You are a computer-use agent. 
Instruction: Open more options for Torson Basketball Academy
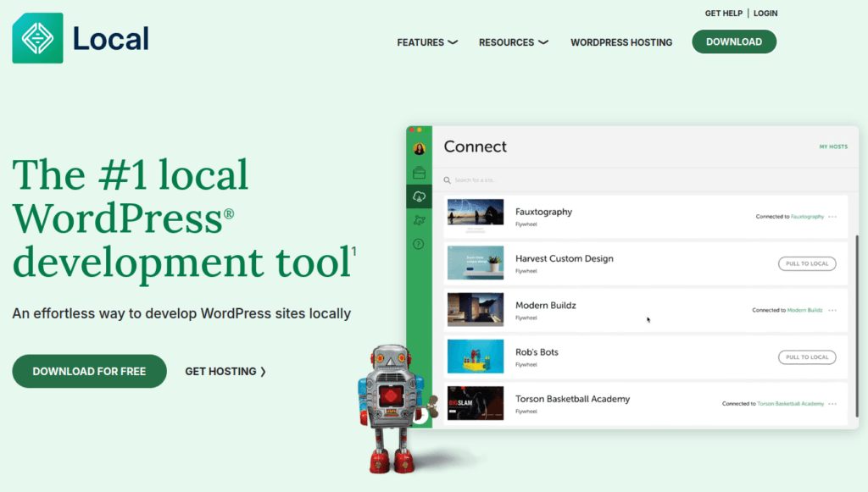[x=832, y=404]
